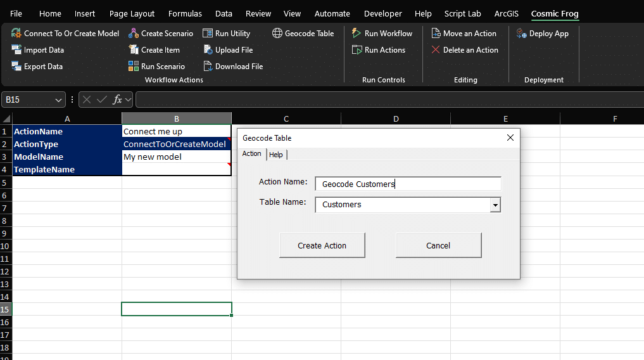Select the ActionName label cell
The height and width of the screenshot is (360, 644).
pos(67,131)
